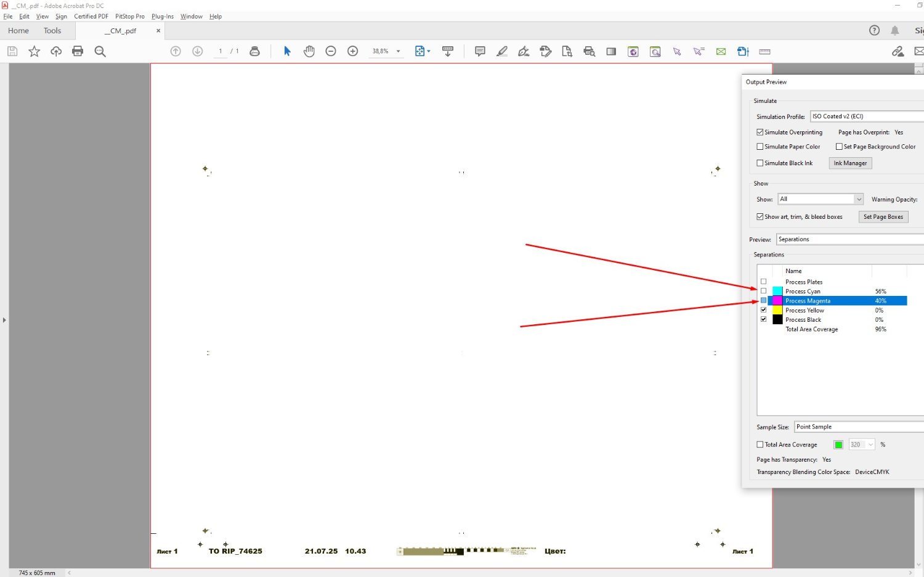Screen dimensions: 924x577
Task: Open the File menu
Action: point(8,17)
